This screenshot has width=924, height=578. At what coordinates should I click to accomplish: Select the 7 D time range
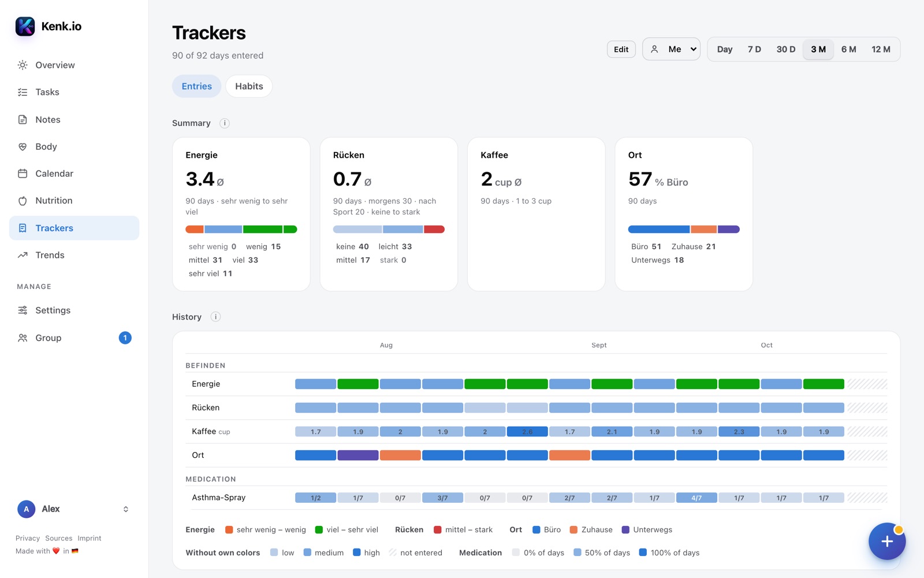click(754, 49)
